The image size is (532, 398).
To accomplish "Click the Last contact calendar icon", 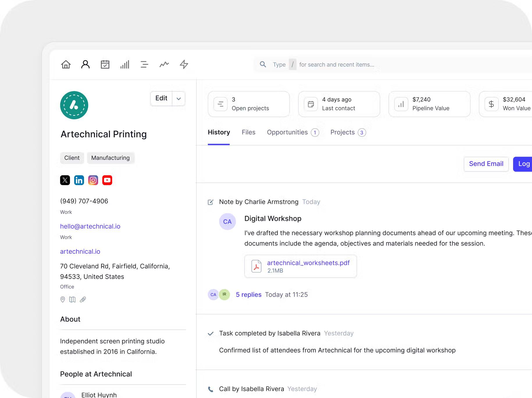I will coord(311,104).
